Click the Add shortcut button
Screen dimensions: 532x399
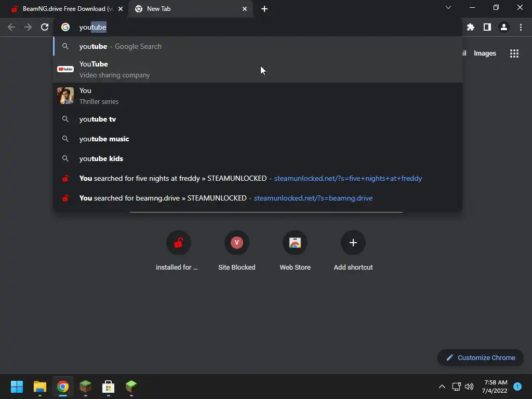point(353,250)
